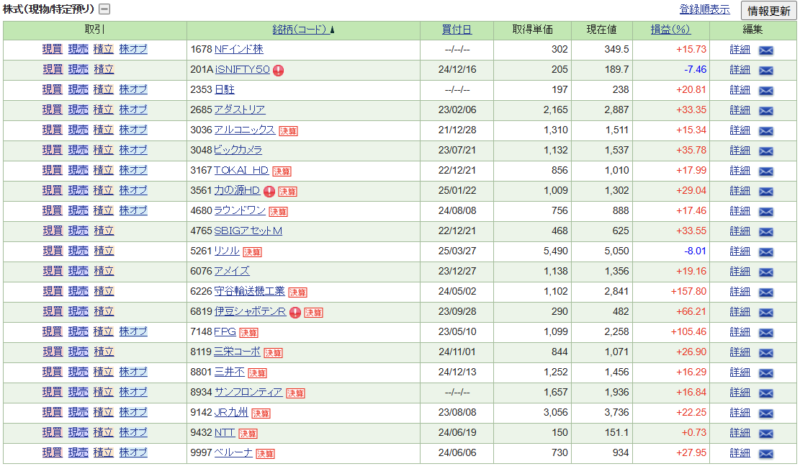
Task: Click envelope icon for サンフロンティア row
Action: pyautogui.click(x=766, y=393)
